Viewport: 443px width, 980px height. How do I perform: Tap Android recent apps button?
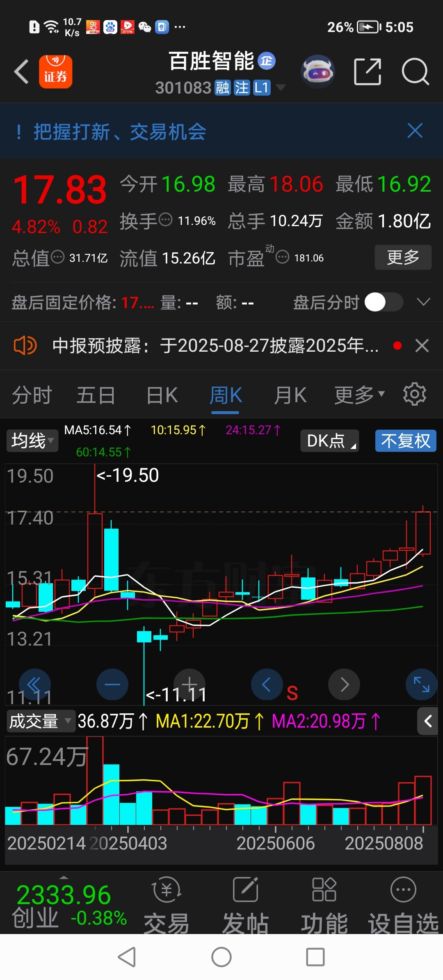pyautogui.click(x=315, y=957)
